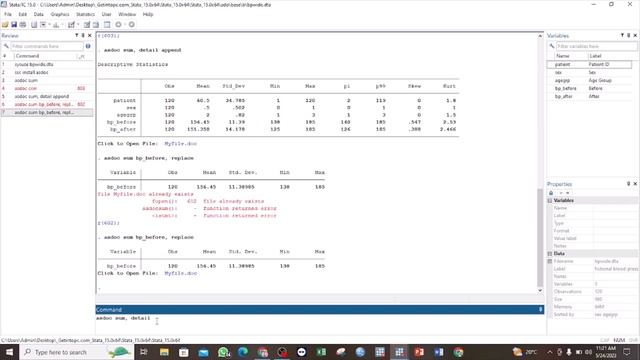This screenshot has width=640, height=360.
Task: Open the Data Editor (Browse) icon
Action: click(x=96, y=25)
